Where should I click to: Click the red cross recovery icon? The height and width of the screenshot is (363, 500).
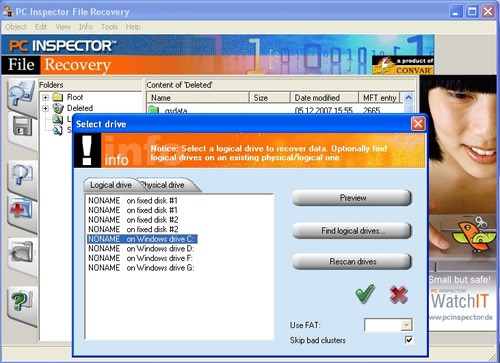[22, 212]
